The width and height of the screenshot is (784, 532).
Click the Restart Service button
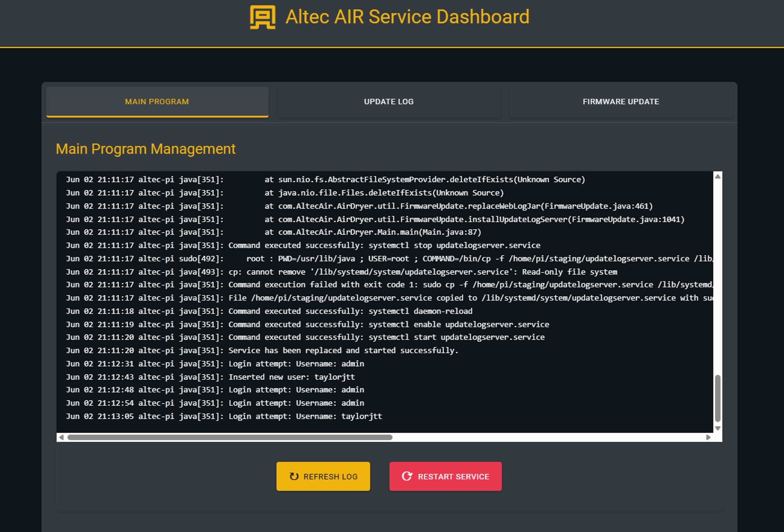[x=445, y=476]
